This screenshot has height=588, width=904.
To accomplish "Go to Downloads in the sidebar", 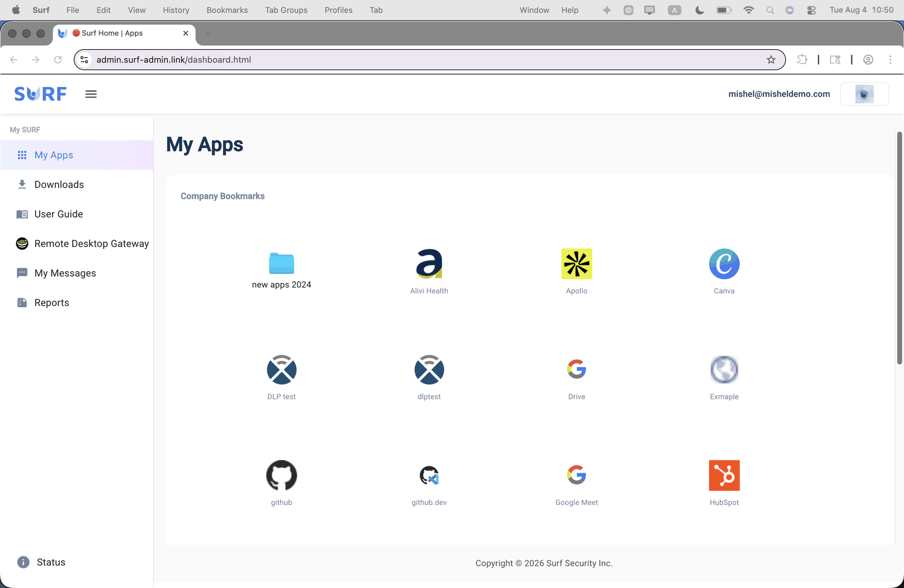I will [x=77, y=184].
